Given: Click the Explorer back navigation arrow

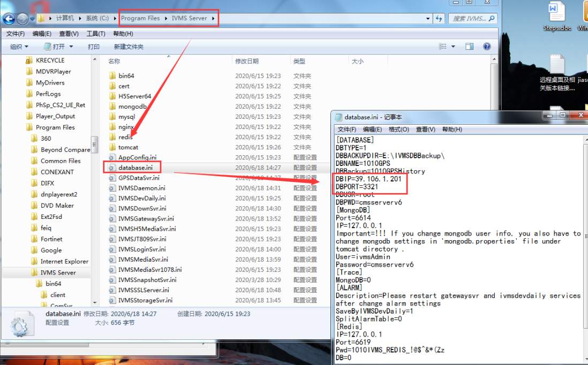Looking at the screenshot, I should (9, 18).
